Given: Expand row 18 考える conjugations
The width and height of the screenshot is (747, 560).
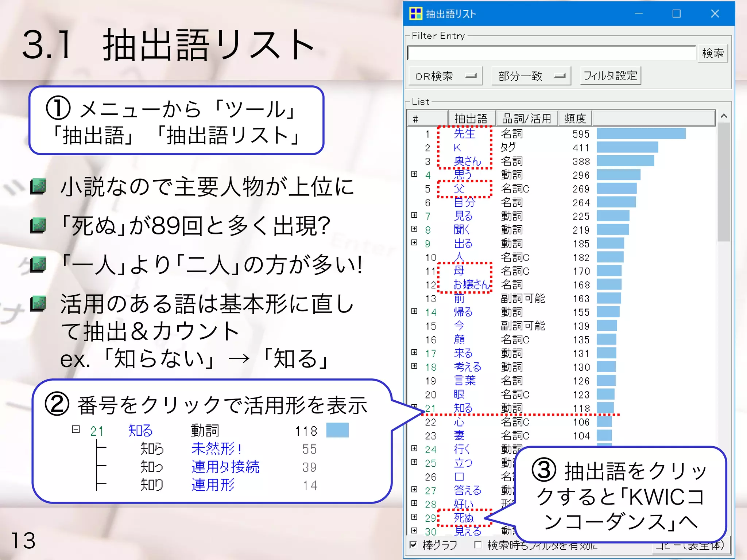Looking at the screenshot, I should pos(414,366).
